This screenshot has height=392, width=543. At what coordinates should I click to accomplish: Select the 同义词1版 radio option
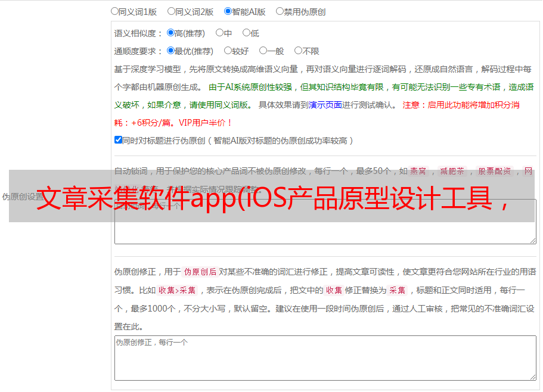pos(114,11)
